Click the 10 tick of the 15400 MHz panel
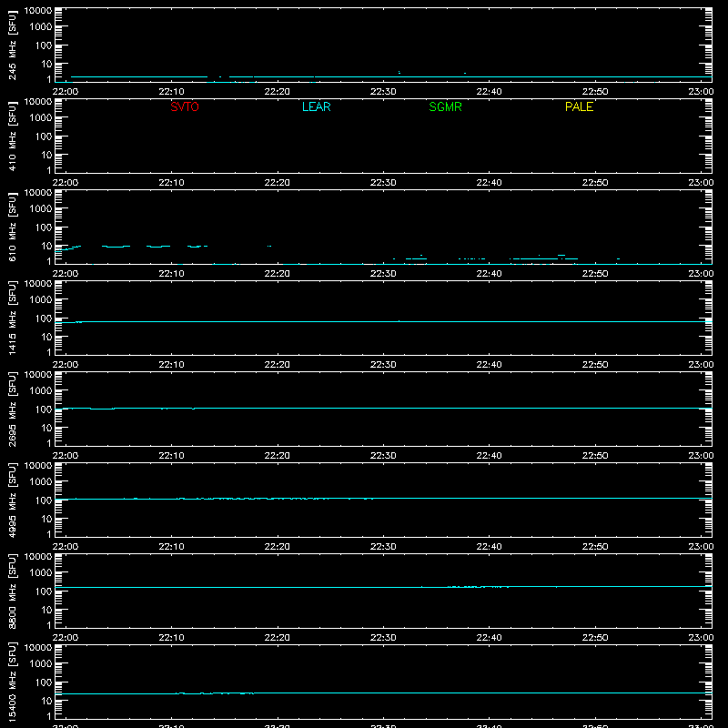Image resolution: width=728 pixels, height=728 pixels. 46,701
